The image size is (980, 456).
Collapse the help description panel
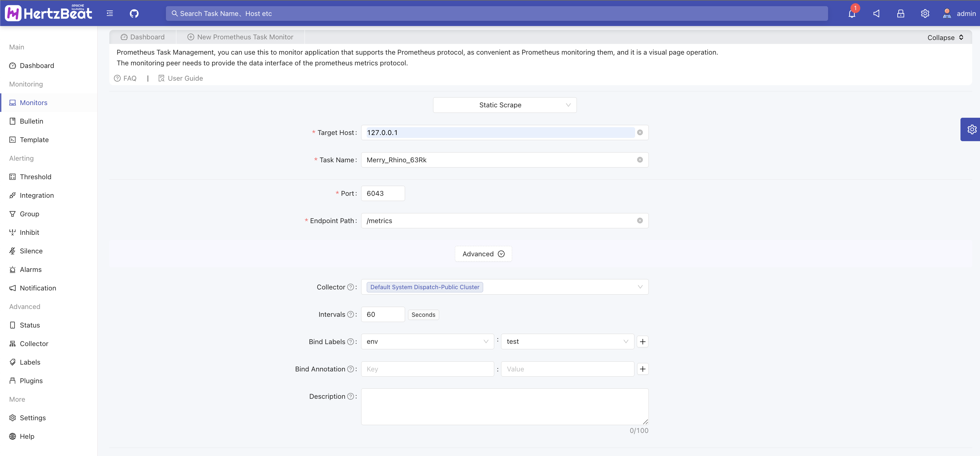pyautogui.click(x=945, y=37)
